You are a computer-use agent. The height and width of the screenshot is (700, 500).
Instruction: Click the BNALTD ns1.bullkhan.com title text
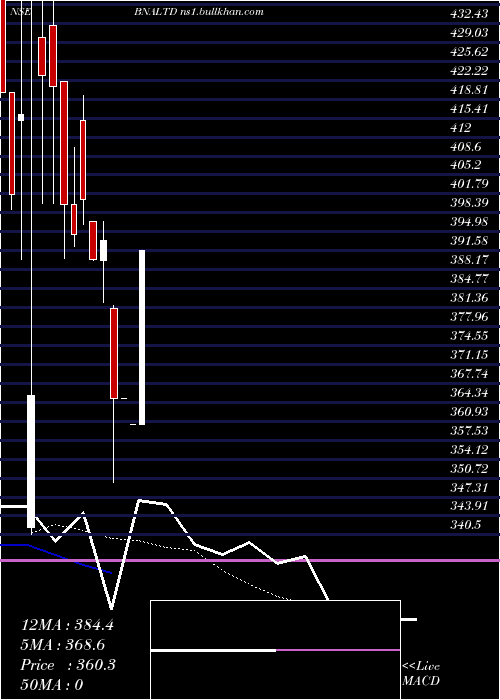pos(199,12)
